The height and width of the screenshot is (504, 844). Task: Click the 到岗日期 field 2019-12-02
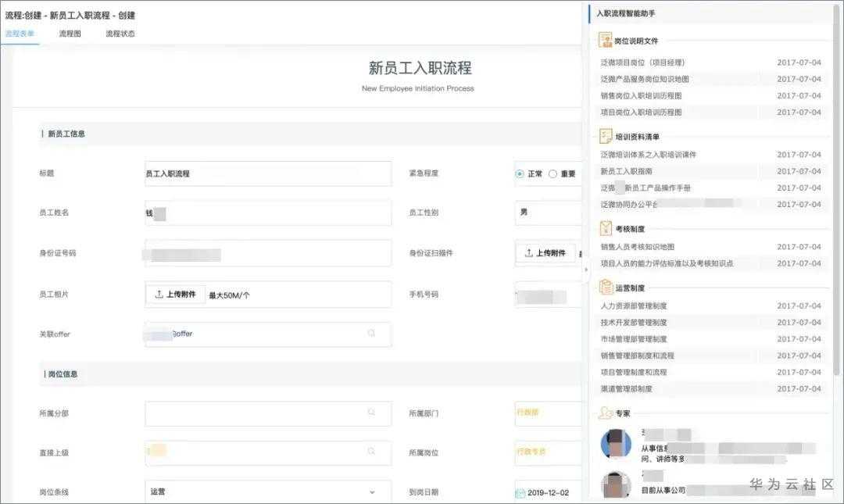548,492
